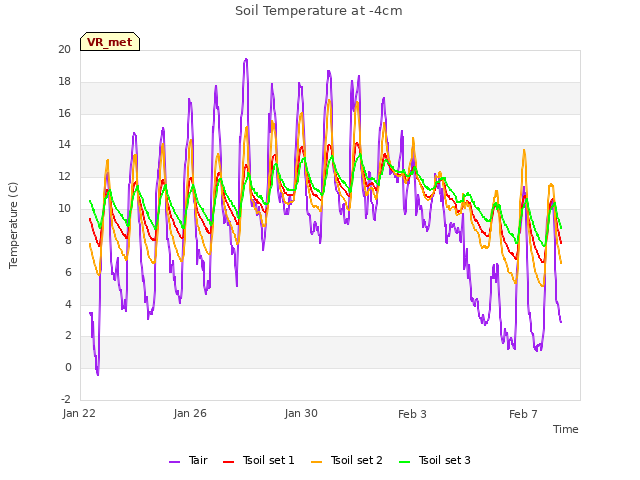
Task: Click the 12 y-axis tick label
Action: pyautogui.click(x=64, y=177)
